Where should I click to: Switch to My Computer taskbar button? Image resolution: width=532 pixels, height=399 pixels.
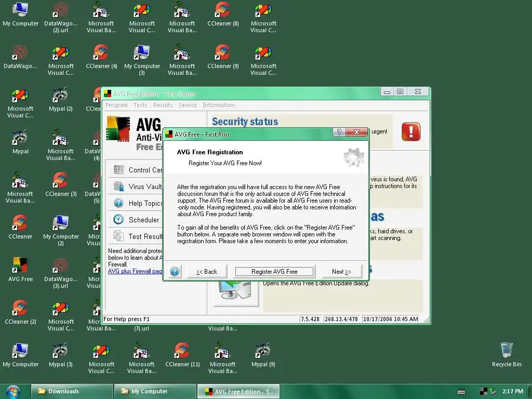coord(155,391)
